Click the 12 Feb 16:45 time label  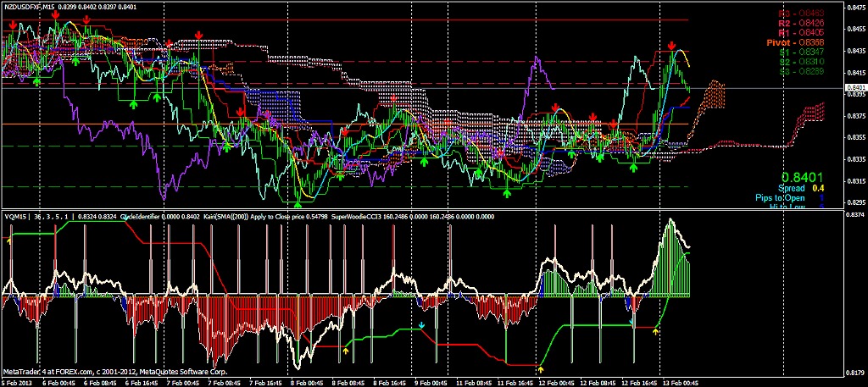tap(641, 383)
